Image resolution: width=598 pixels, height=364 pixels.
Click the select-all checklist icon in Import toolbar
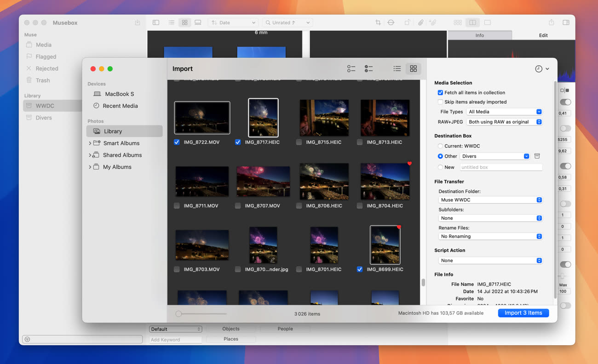click(368, 68)
